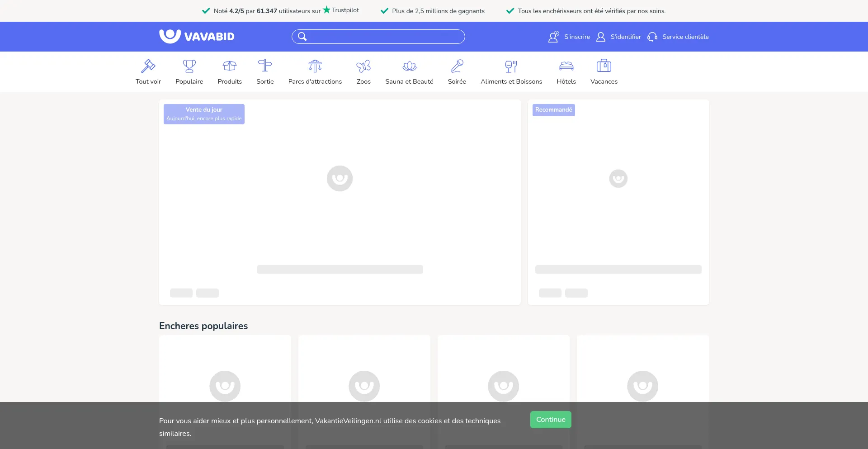Click the S'identifier person icon
The image size is (868, 449).
click(x=601, y=37)
